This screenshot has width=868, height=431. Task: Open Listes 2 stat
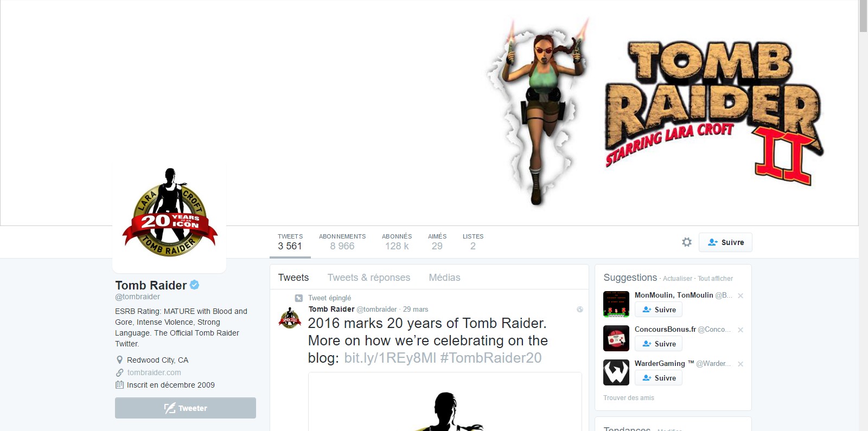(x=473, y=242)
